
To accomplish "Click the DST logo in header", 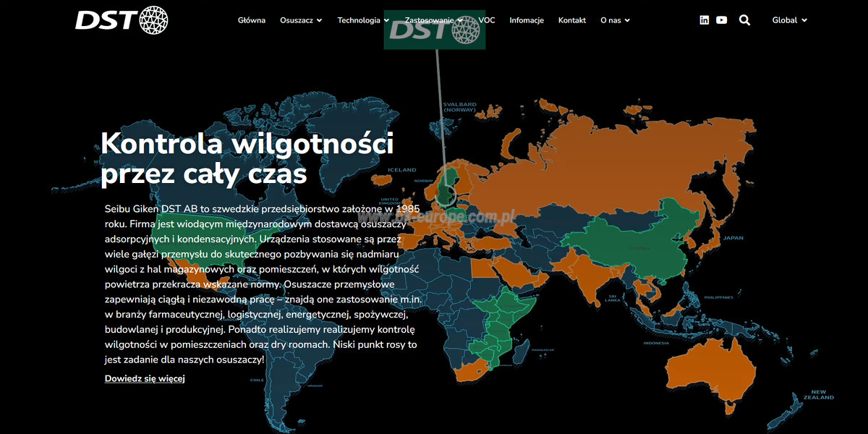I will pyautogui.click(x=122, y=20).
